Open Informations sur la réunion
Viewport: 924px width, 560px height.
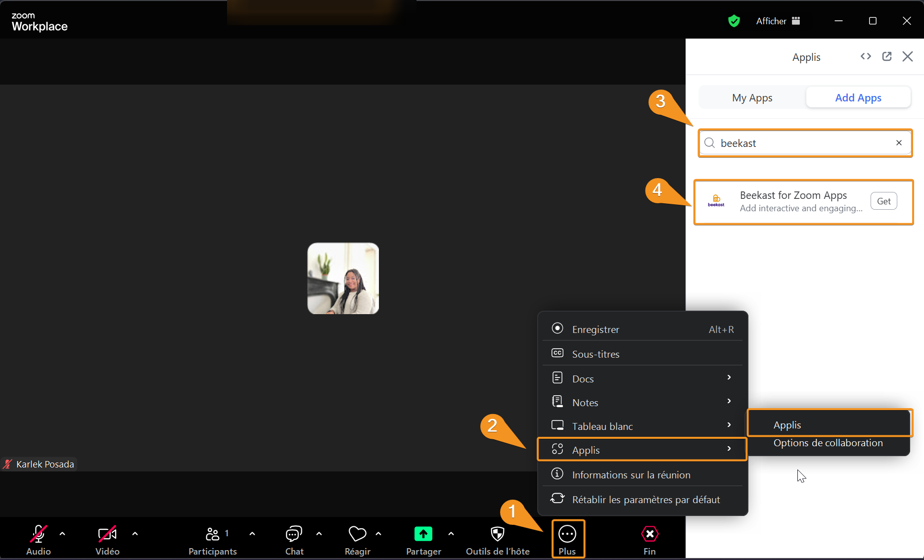click(643, 474)
